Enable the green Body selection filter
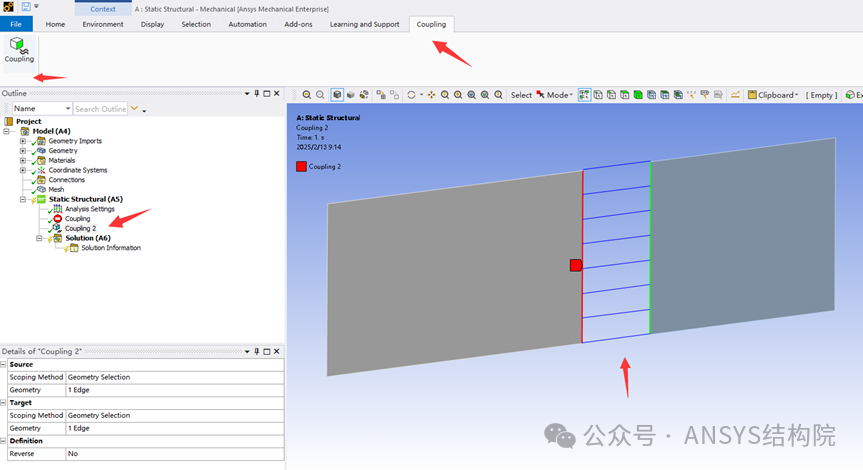Screen dimensions: 863x470 pos(638,95)
